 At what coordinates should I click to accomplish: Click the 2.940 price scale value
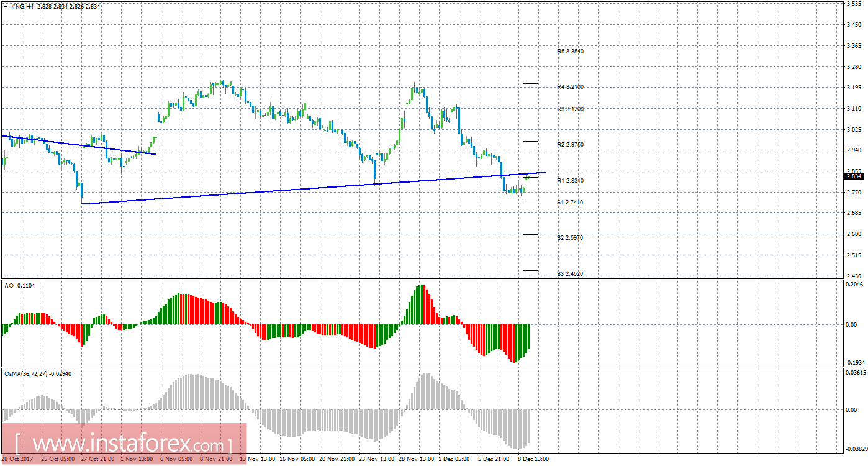click(854, 150)
